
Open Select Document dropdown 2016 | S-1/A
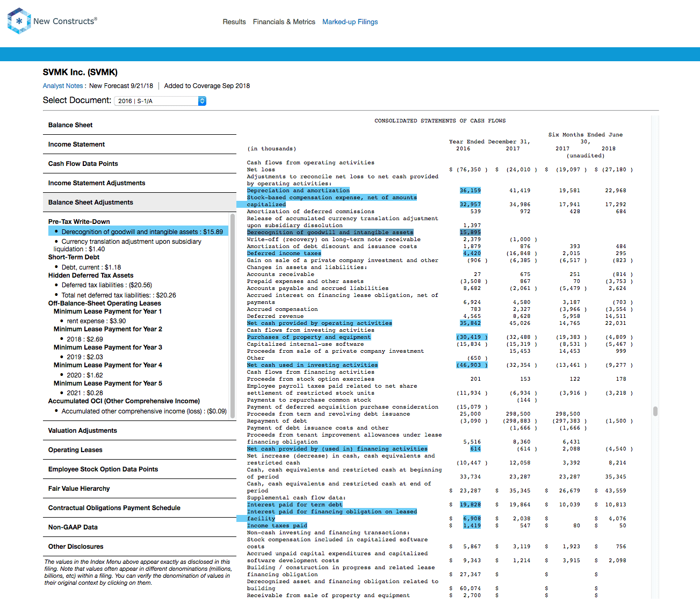[x=160, y=101]
